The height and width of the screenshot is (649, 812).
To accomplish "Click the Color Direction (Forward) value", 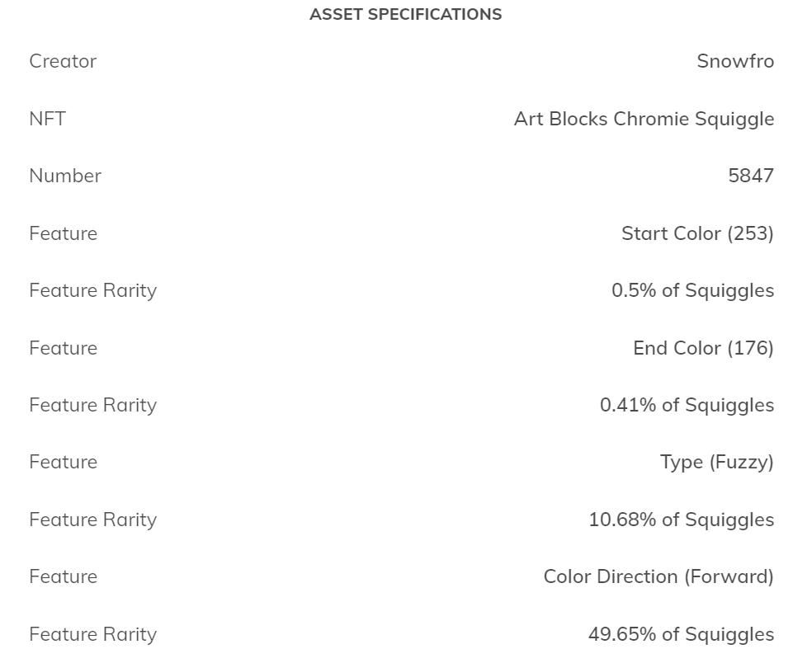I will pyautogui.click(x=658, y=576).
